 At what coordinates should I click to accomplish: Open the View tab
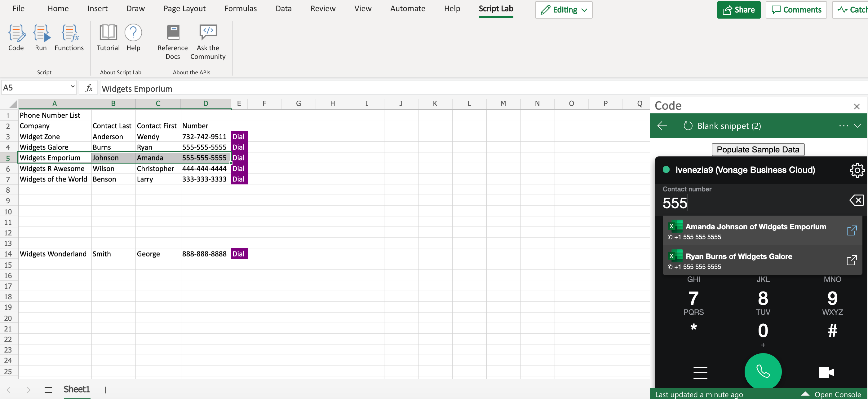click(x=363, y=8)
